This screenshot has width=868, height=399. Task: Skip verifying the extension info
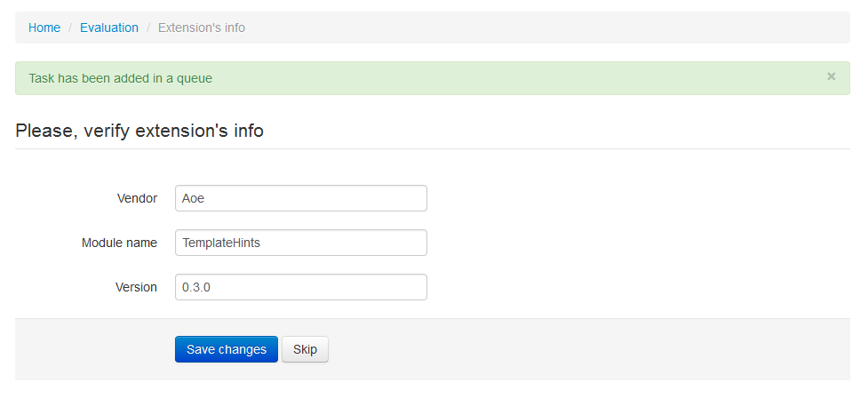point(305,349)
